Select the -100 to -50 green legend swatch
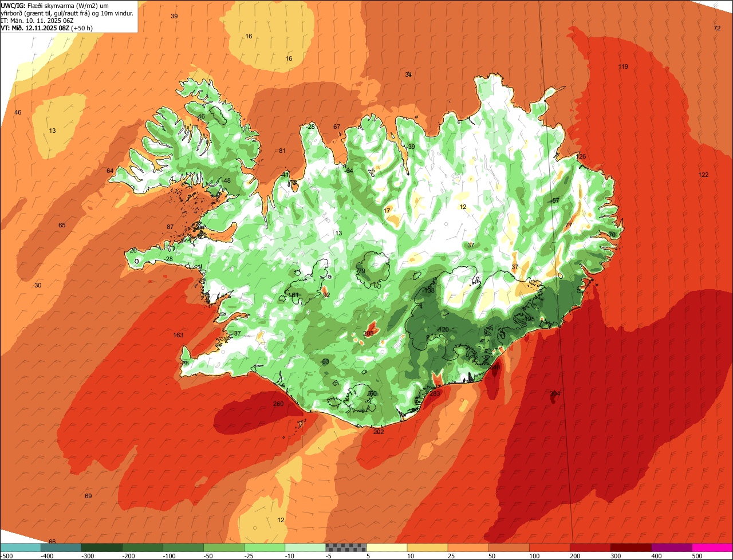This screenshot has width=733, height=560. point(183,547)
